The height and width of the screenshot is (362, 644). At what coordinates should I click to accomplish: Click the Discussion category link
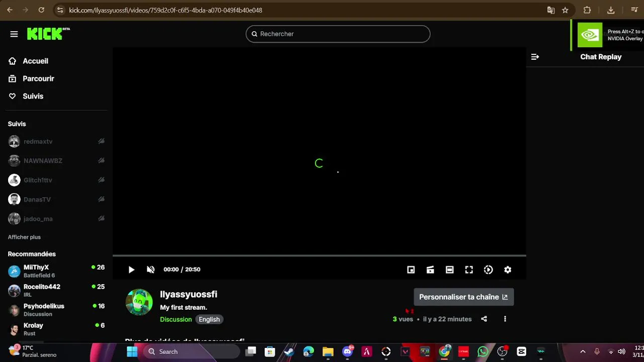coord(176,319)
